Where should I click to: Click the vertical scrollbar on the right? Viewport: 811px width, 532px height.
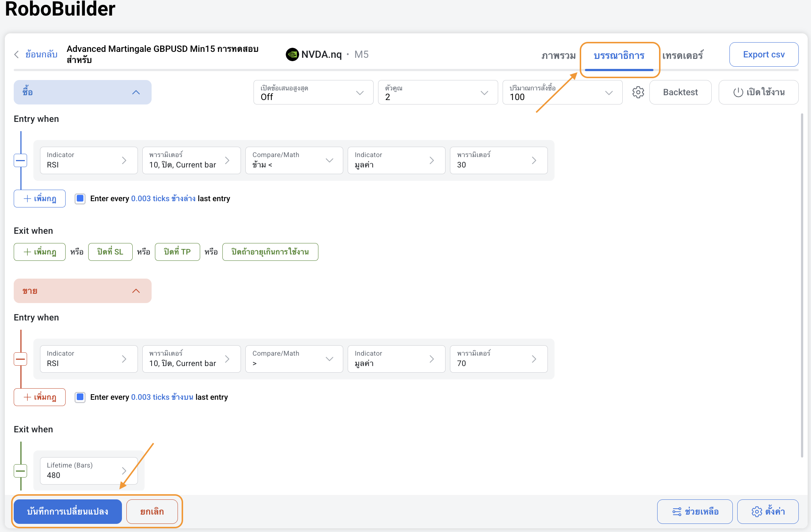(x=802, y=285)
